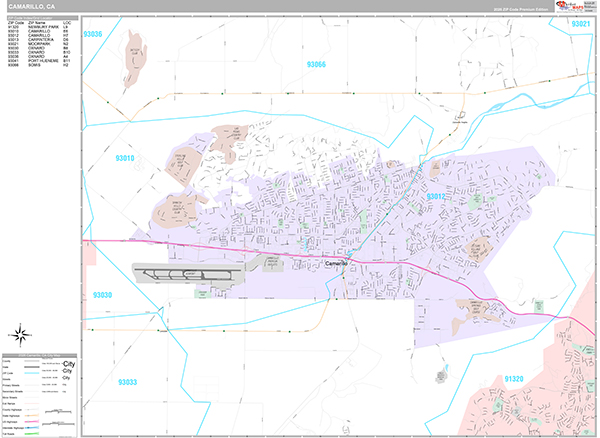This screenshot has height=438, width=600.
Task: Select the 93036 ZIP label on map
Action: [x=95, y=34]
